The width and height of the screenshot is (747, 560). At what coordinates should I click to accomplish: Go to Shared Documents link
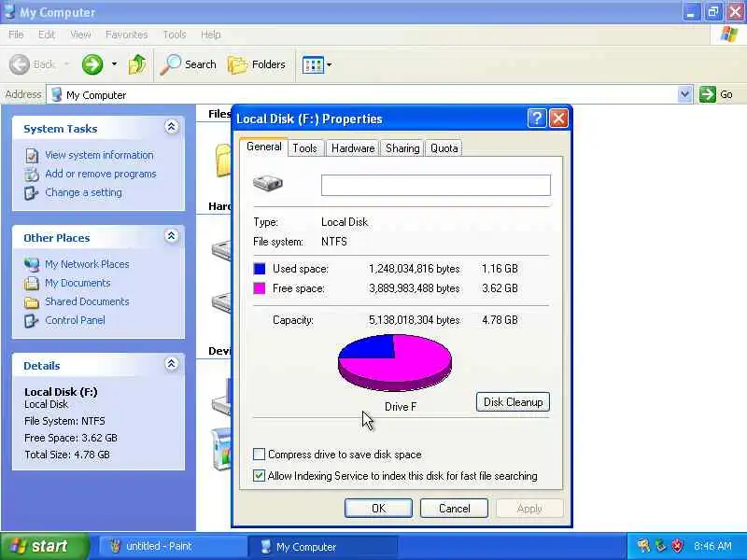[87, 301]
